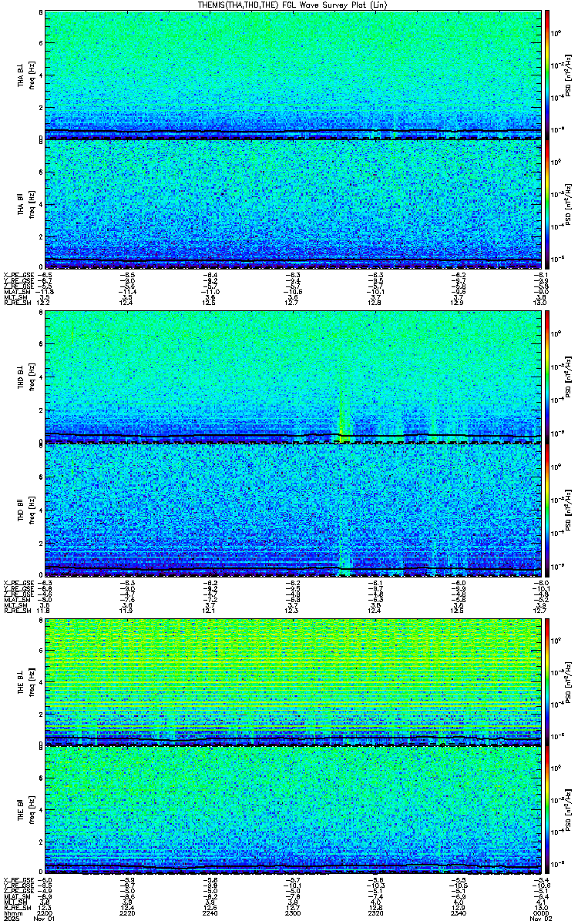The height and width of the screenshot is (924, 578).
Task: Click the 'Nov 02' date label
Action: point(539,919)
